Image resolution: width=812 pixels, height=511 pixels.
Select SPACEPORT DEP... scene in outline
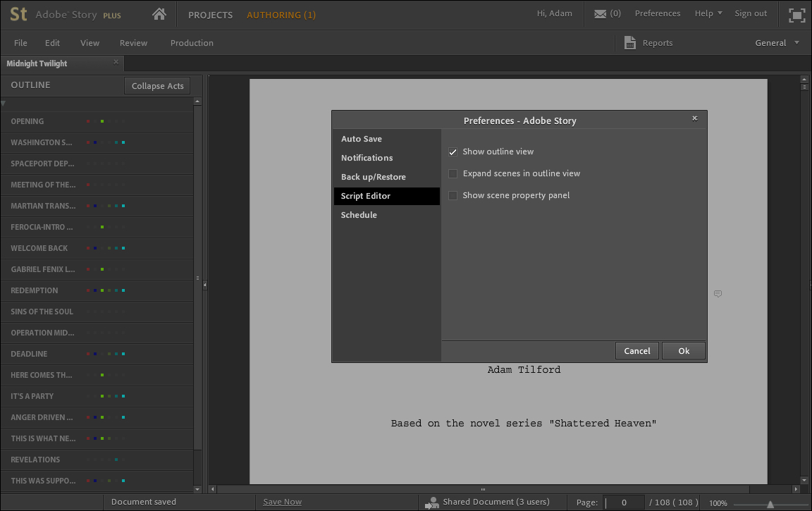tap(97, 164)
